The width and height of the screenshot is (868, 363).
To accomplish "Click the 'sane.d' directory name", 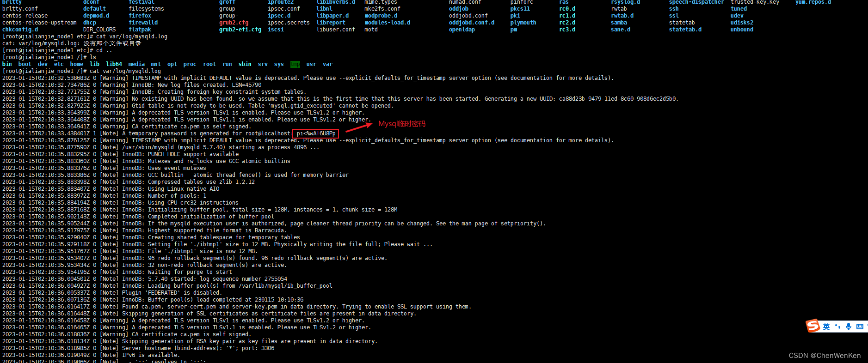I will [621, 30].
